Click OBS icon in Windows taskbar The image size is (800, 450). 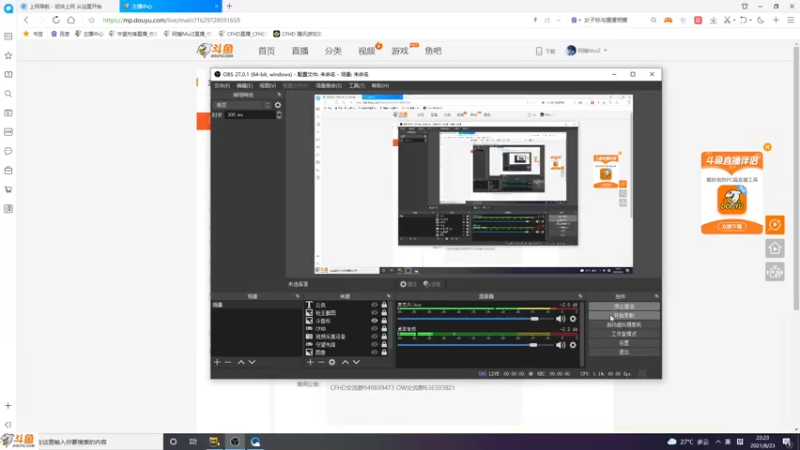click(x=235, y=442)
